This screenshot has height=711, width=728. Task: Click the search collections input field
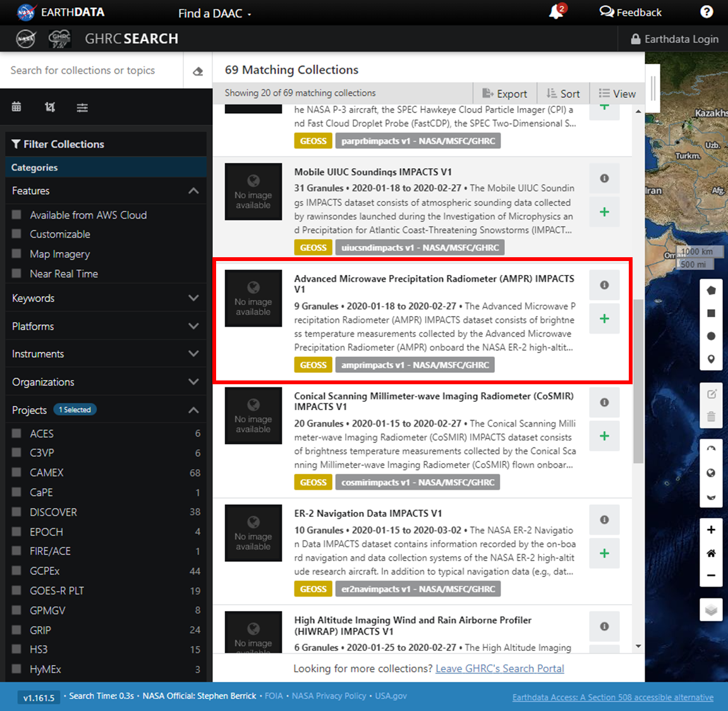coord(92,71)
